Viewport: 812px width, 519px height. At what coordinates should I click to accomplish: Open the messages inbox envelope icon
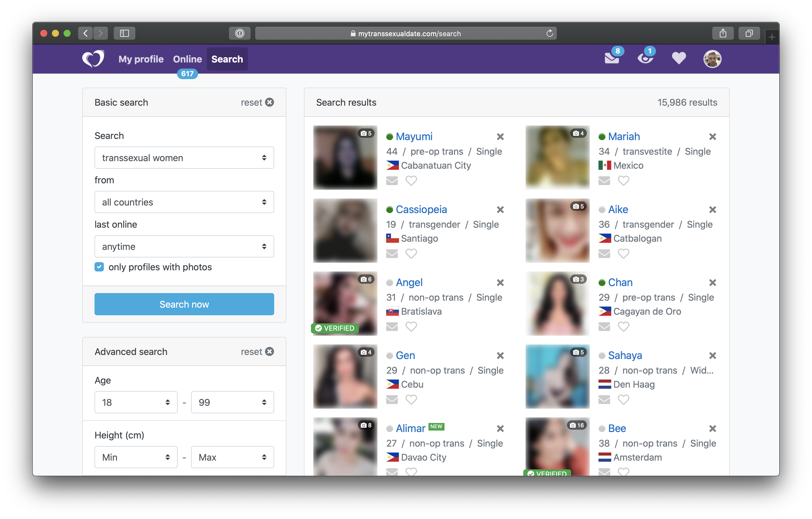pyautogui.click(x=611, y=58)
